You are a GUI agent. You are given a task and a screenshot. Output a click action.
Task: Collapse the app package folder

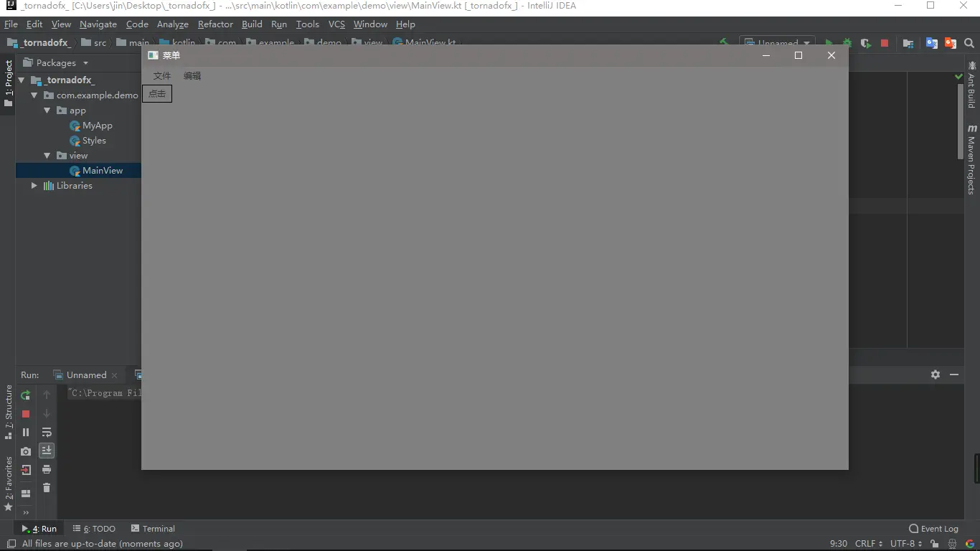(x=47, y=110)
